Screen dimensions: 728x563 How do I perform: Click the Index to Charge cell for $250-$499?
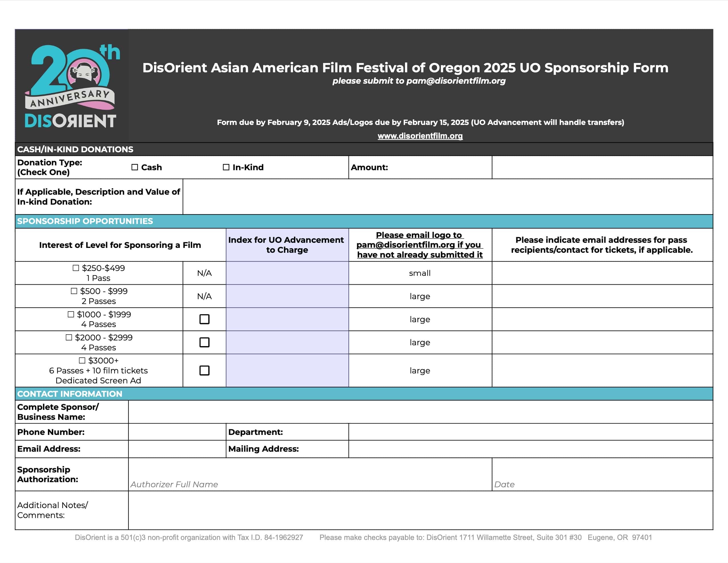coord(287,273)
